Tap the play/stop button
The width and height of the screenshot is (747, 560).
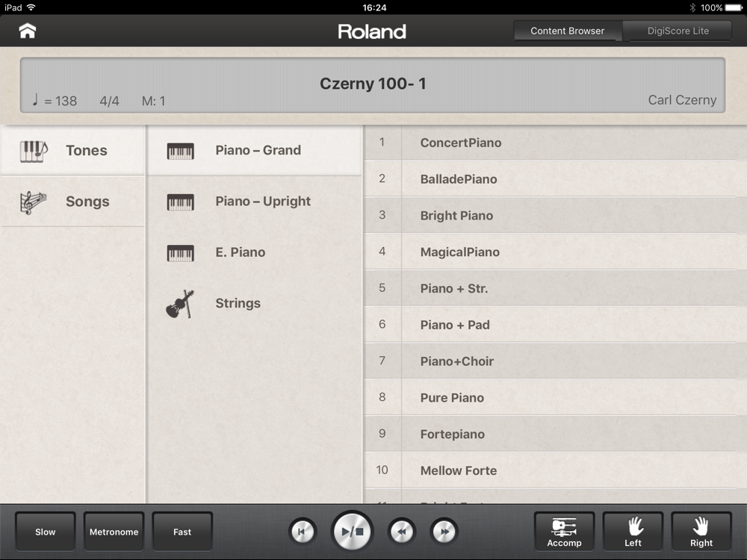(x=352, y=531)
